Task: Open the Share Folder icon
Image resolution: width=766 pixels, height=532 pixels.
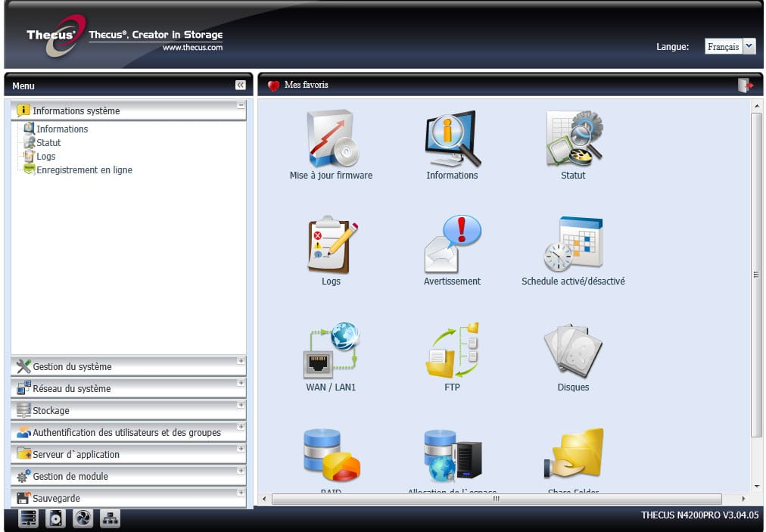Action: [x=574, y=454]
